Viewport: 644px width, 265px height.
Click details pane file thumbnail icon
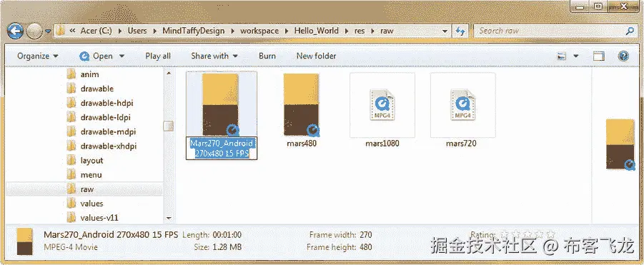coord(24,241)
